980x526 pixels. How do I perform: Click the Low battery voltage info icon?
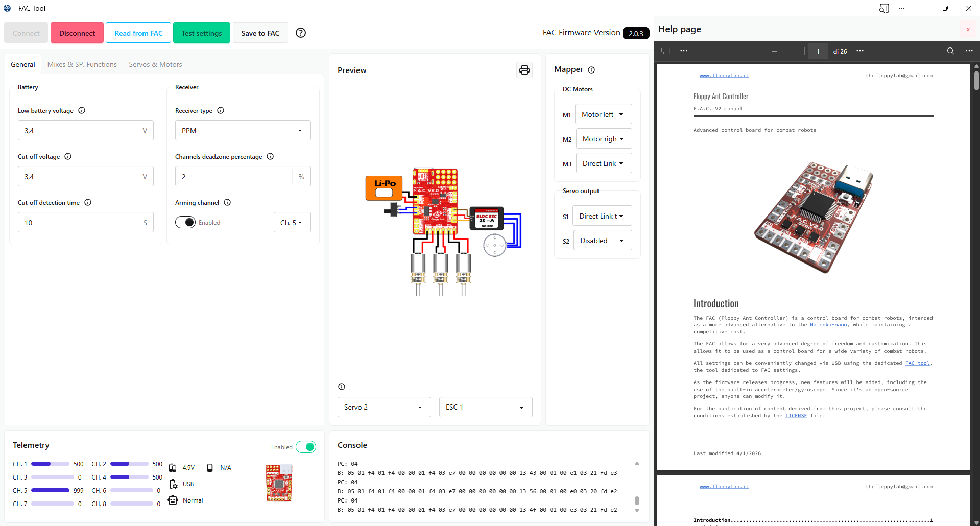(x=82, y=110)
